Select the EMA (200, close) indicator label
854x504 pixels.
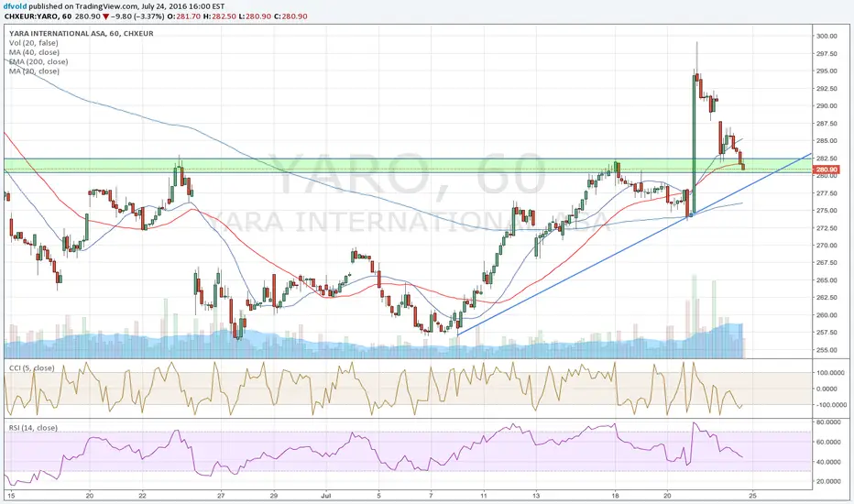38,61
